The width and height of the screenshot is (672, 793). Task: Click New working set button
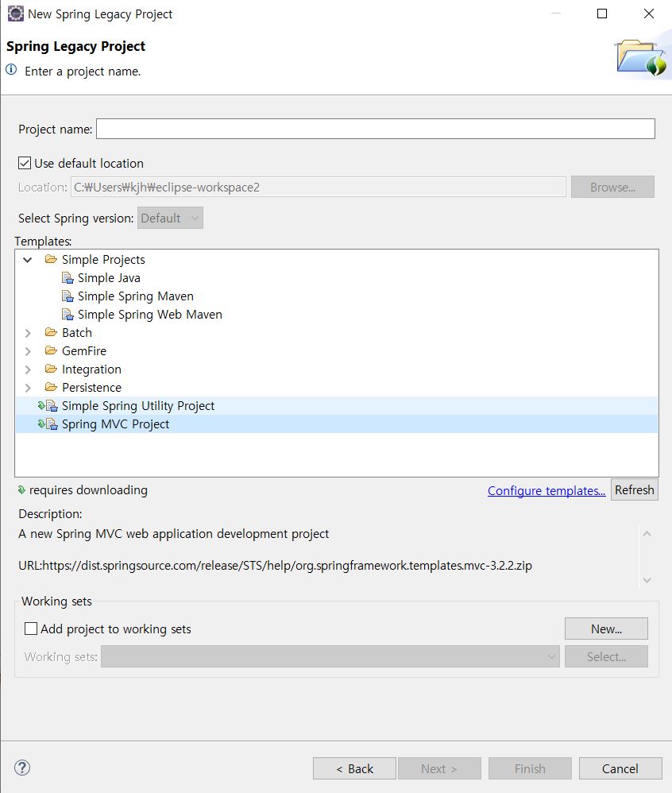pos(606,629)
